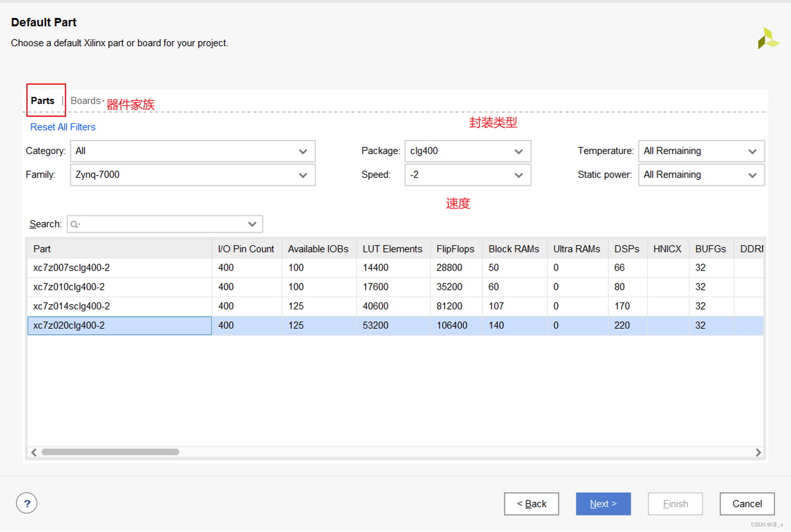791x532 pixels.
Task: Click LUT value 14400
Action: click(375, 268)
